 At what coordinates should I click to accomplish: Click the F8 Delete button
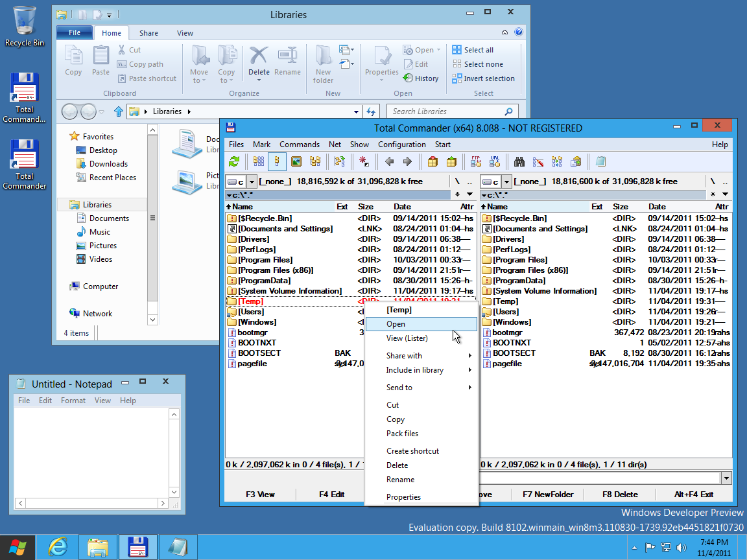click(x=620, y=495)
